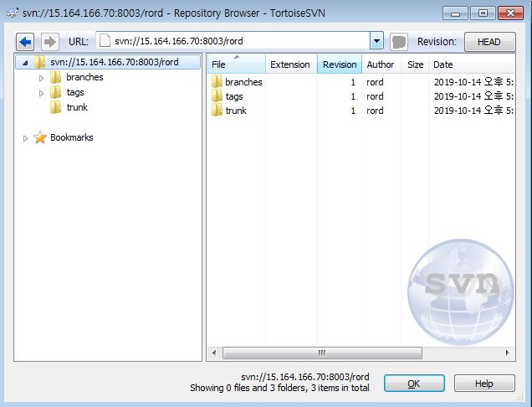The height and width of the screenshot is (407, 532).
Task: Select the branches item in the tree
Action: click(x=84, y=77)
